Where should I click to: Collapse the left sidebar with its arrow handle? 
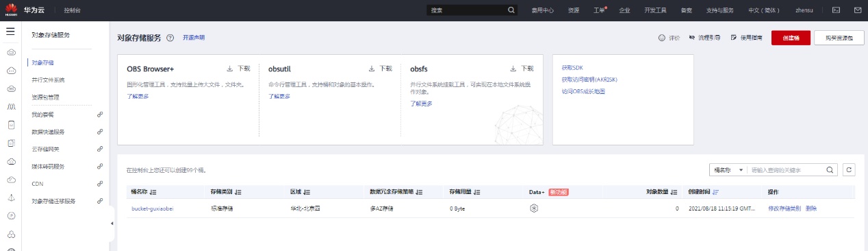pos(112,224)
